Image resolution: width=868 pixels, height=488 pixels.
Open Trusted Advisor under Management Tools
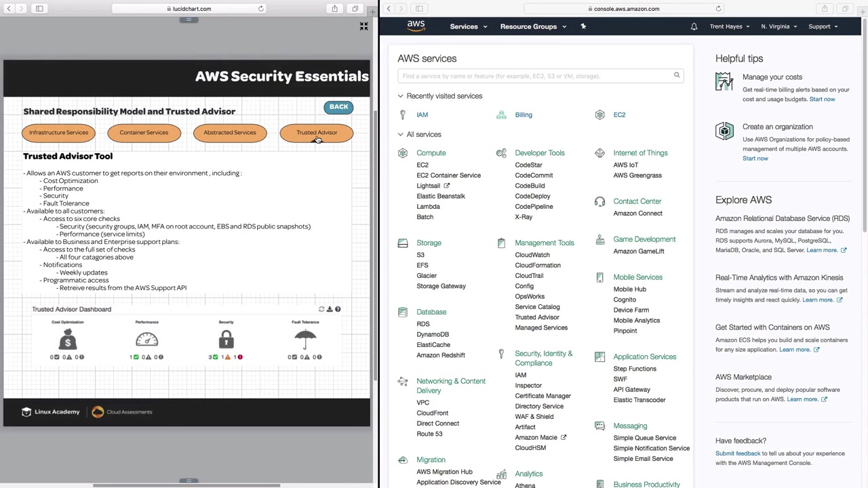537,317
